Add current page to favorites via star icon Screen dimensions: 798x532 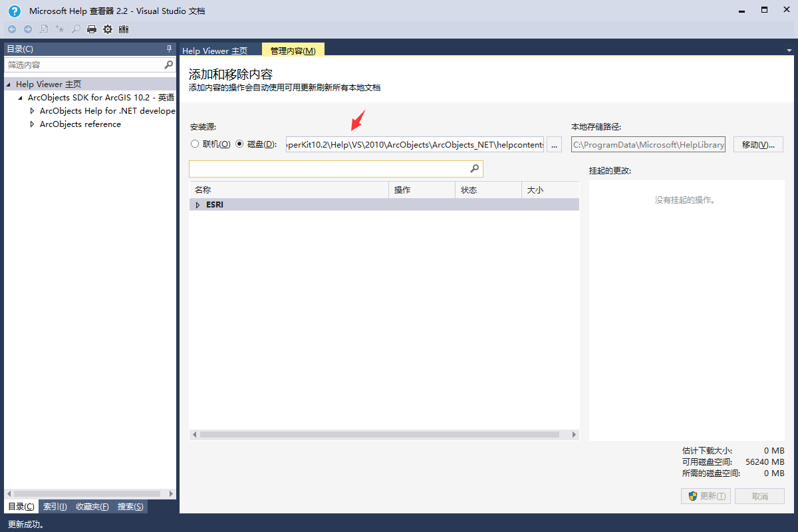coord(59,29)
